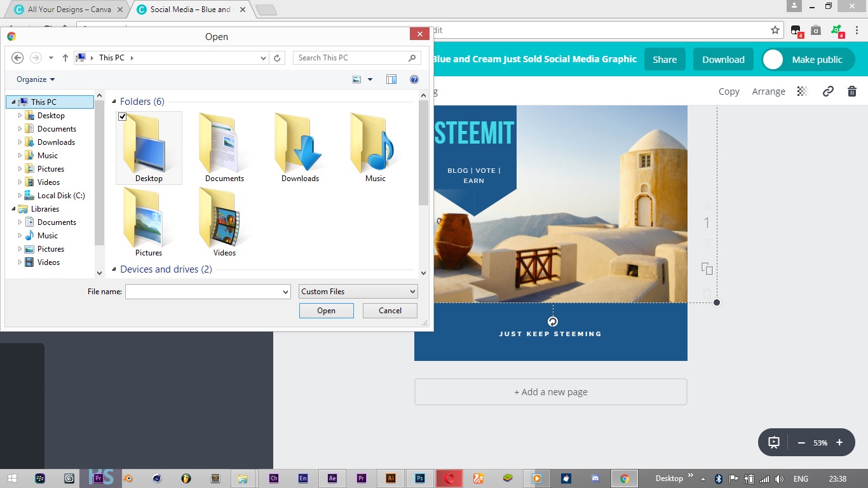The height and width of the screenshot is (488, 868).
Task: Click the STEEMIT heading on canvas
Action: [x=474, y=133]
